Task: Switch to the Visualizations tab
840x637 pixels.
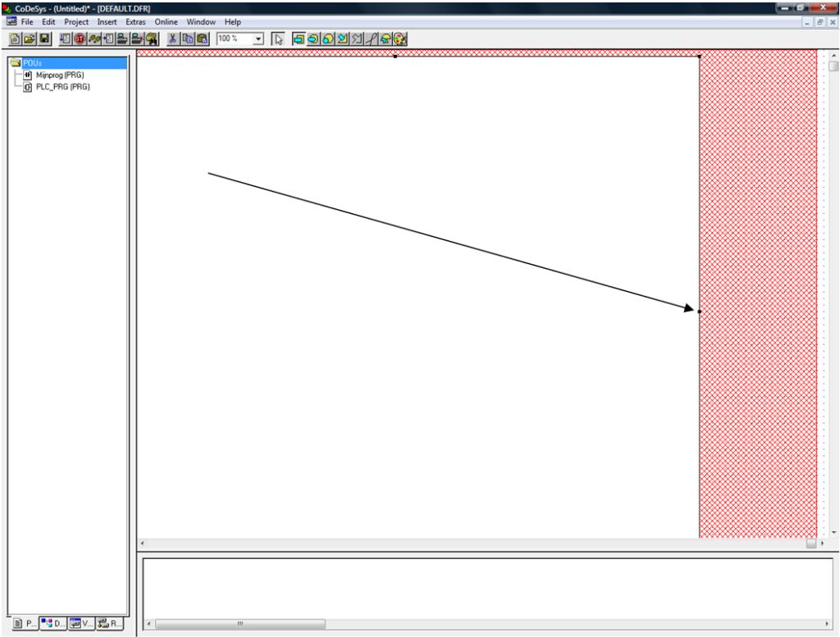Action: [80, 624]
